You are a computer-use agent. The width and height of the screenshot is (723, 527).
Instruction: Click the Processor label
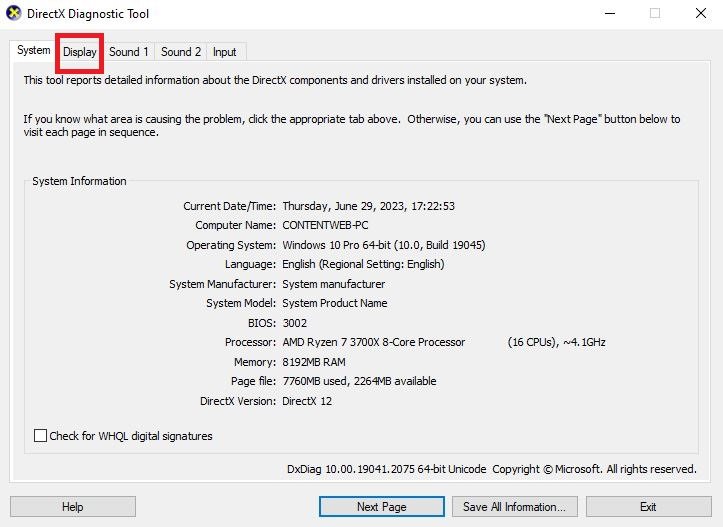[250, 342]
